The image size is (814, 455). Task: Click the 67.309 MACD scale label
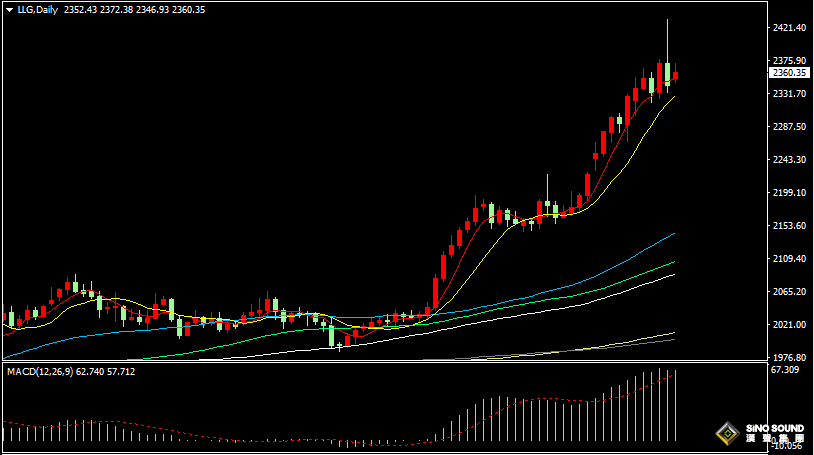787,370
